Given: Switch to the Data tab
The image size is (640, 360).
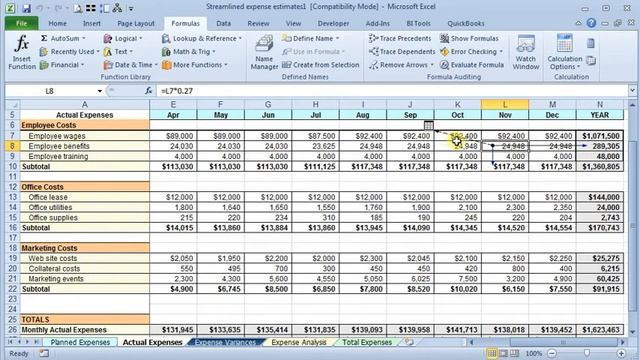Looking at the screenshot, I should 223,24.
